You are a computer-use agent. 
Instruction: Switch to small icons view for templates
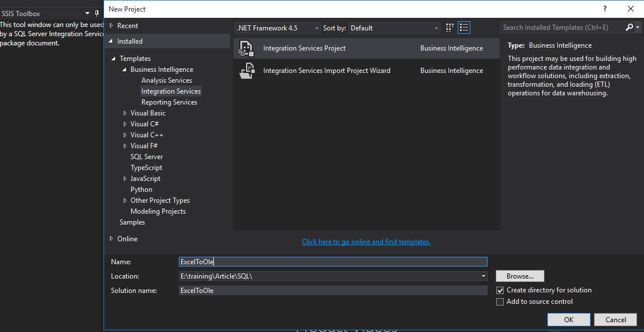click(x=449, y=27)
